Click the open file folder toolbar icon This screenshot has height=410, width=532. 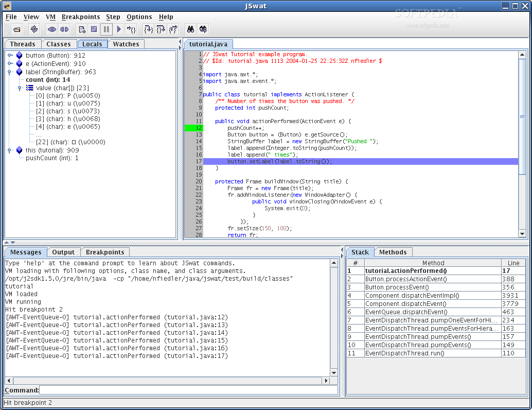pyautogui.click(x=16, y=29)
